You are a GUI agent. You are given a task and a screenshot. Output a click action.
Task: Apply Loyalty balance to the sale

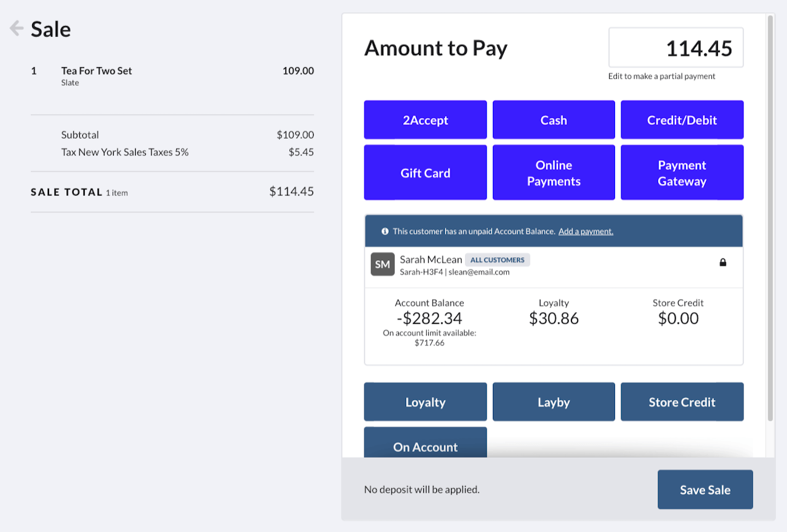tap(425, 401)
